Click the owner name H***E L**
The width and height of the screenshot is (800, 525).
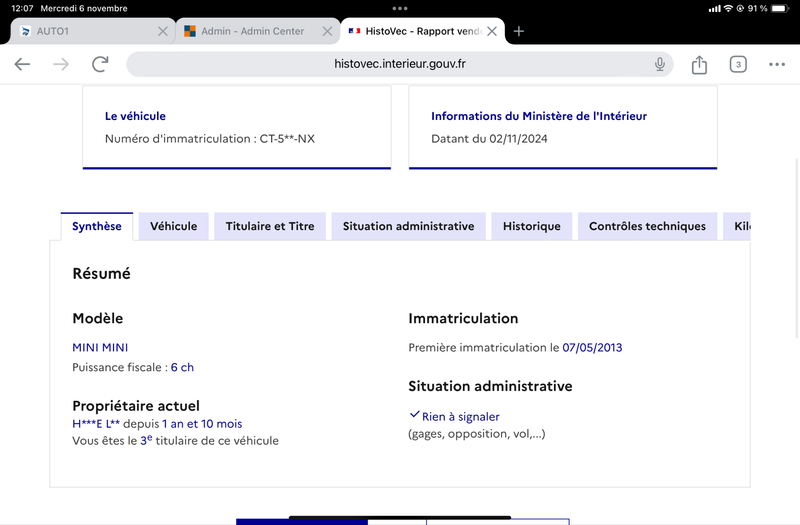click(96, 423)
